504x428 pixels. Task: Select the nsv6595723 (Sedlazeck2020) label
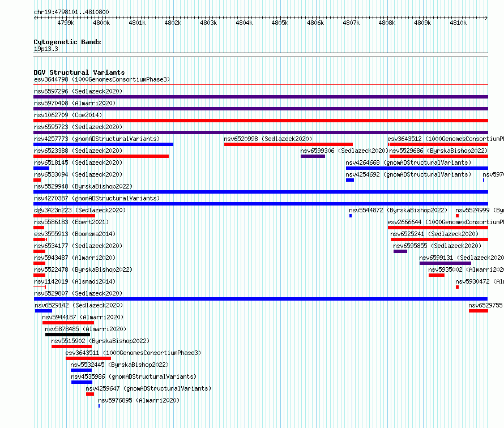click(78, 127)
